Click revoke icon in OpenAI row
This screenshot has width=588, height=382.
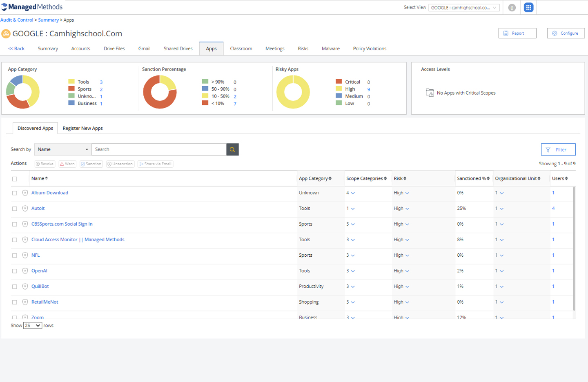pos(25,271)
